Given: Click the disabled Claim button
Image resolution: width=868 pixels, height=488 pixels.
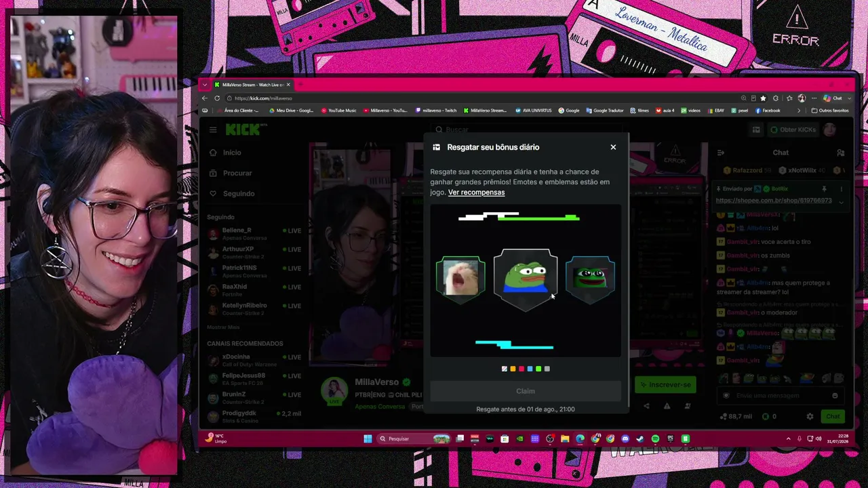Looking at the screenshot, I should pos(526,391).
